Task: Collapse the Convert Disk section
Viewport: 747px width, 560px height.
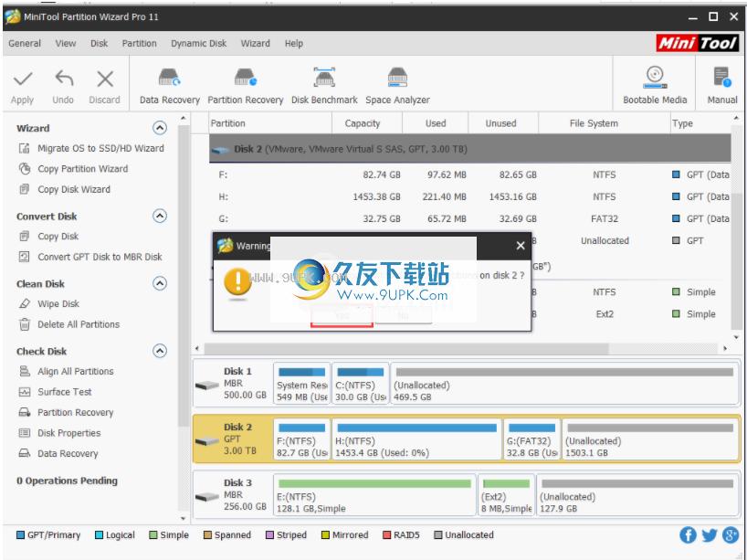Action: click(160, 216)
